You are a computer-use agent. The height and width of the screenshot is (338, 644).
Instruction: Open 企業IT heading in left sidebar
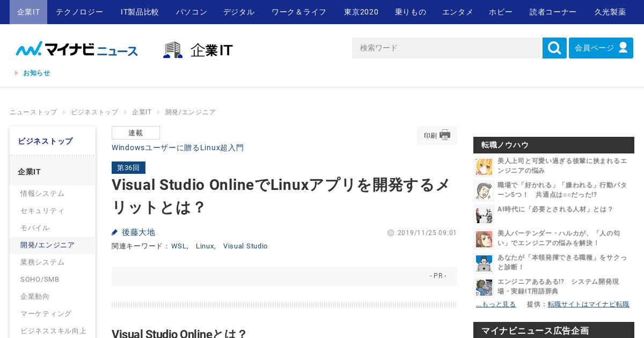pyautogui.click(x=53, y=172)
